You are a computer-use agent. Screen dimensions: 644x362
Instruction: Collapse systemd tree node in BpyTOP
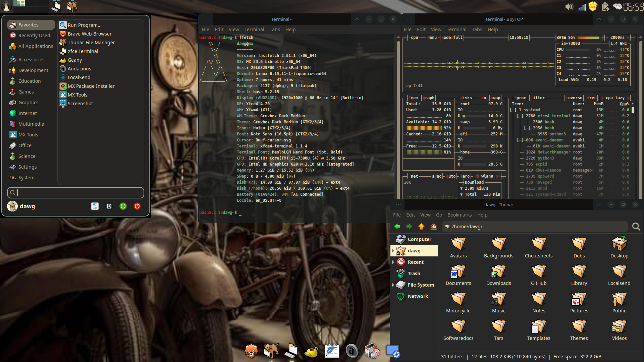[513, 110]
